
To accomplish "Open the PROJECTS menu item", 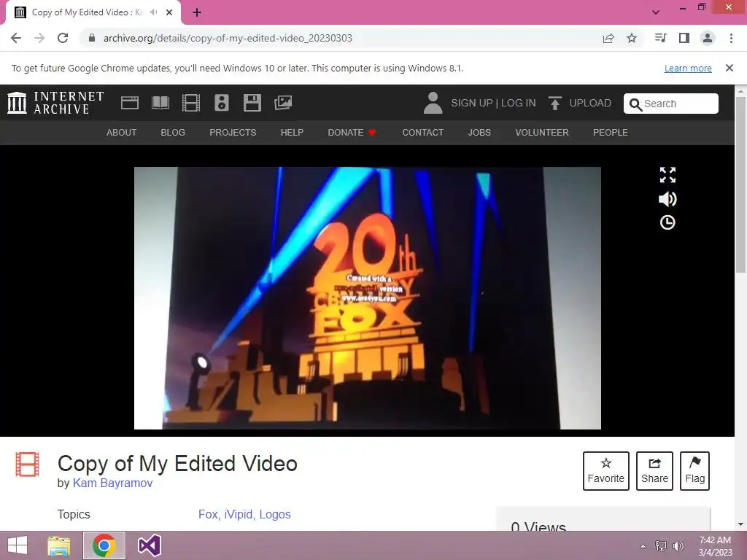I will [233, 133].
